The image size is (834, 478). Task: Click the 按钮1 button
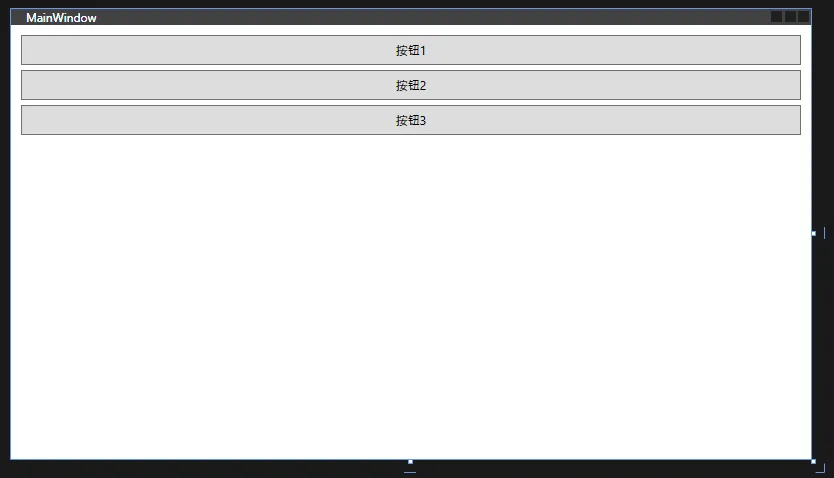pos(411,50)
